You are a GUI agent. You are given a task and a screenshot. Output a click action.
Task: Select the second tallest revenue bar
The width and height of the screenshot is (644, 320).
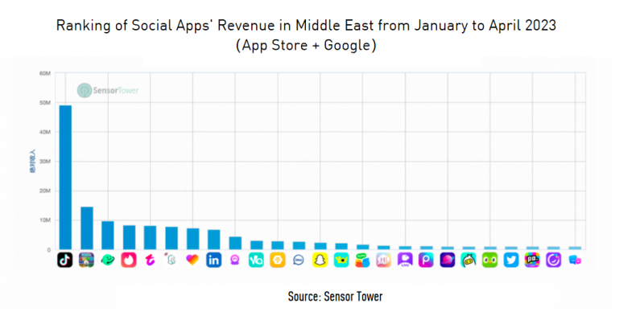point(87,228)
